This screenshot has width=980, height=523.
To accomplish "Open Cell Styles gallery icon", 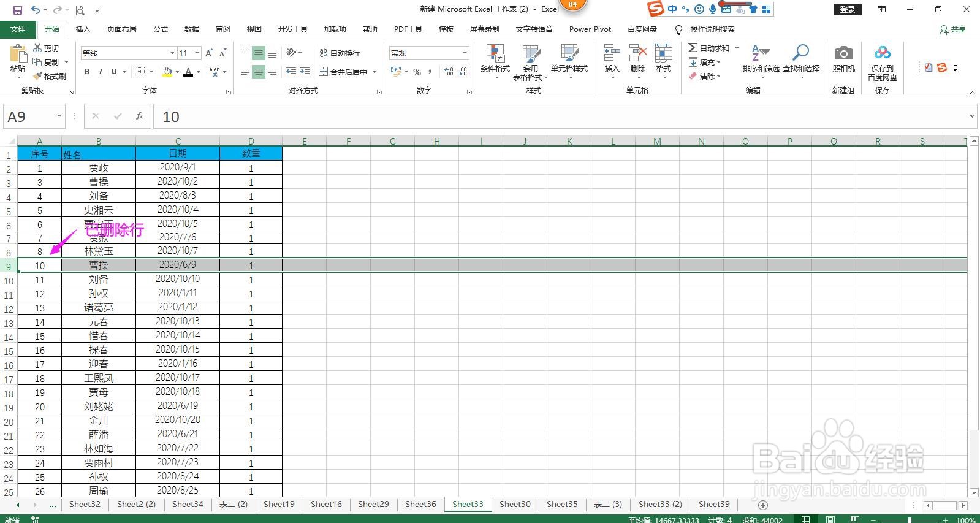I will click(x=569, y=53).
